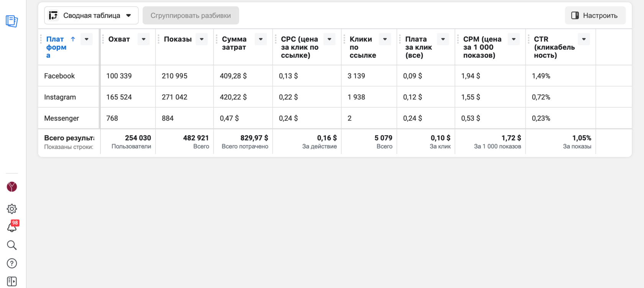Toggle the sidebar expand panel icon
644x288 pixels.
[12, 281]
